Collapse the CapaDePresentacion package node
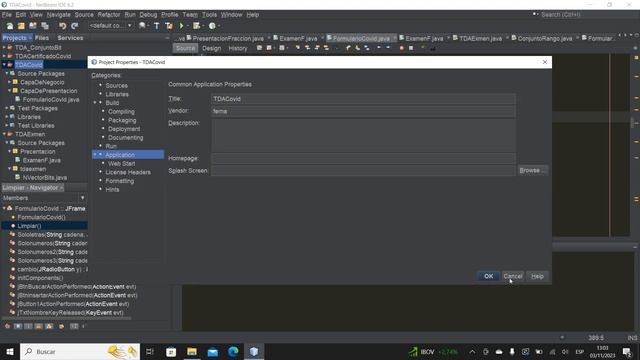The height and width of the screenshot is (360, 640). click(x=9, y=91)
